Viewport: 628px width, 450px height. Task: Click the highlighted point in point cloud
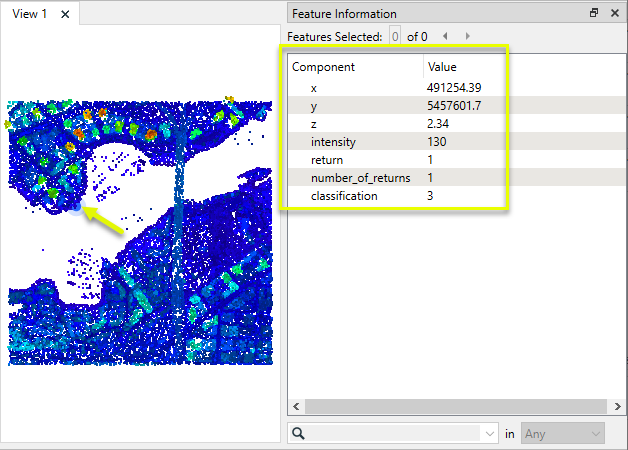tap(77, 209)
